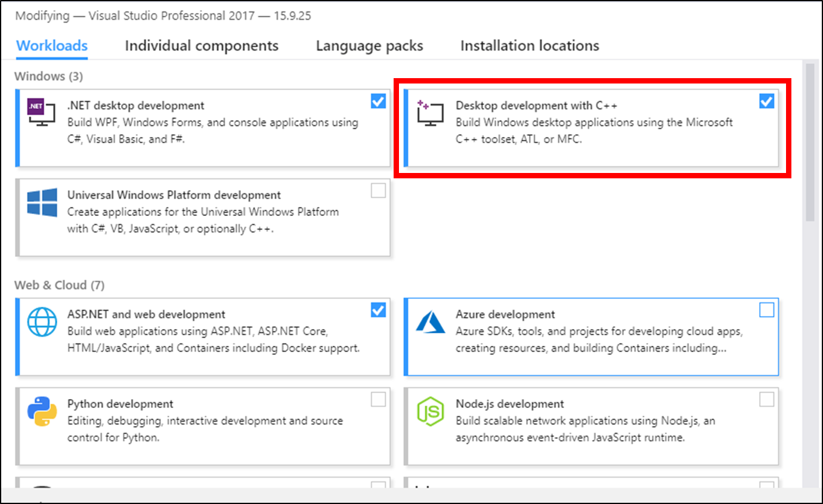Viewport: 823px width, 504px height.
Task: Enable Universal Windows Platform development checkbox
Action: pos(378,191)
